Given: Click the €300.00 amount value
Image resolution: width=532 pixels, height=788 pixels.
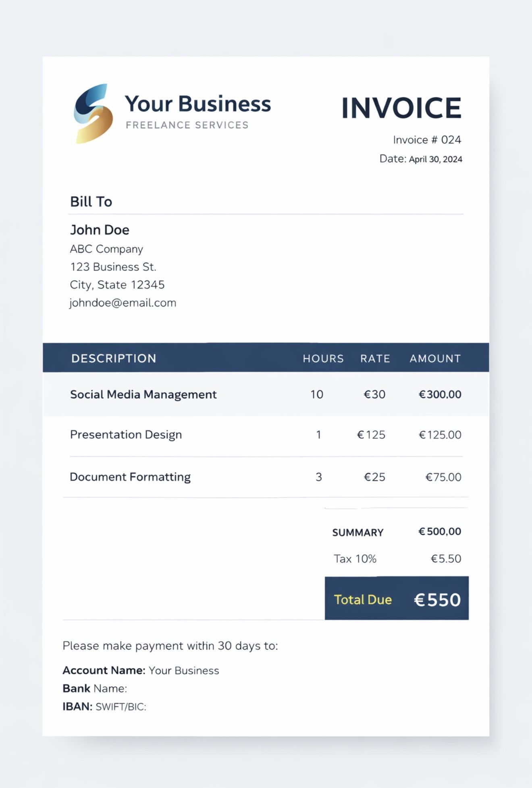Looking at the screenshot, I should 440,394.
